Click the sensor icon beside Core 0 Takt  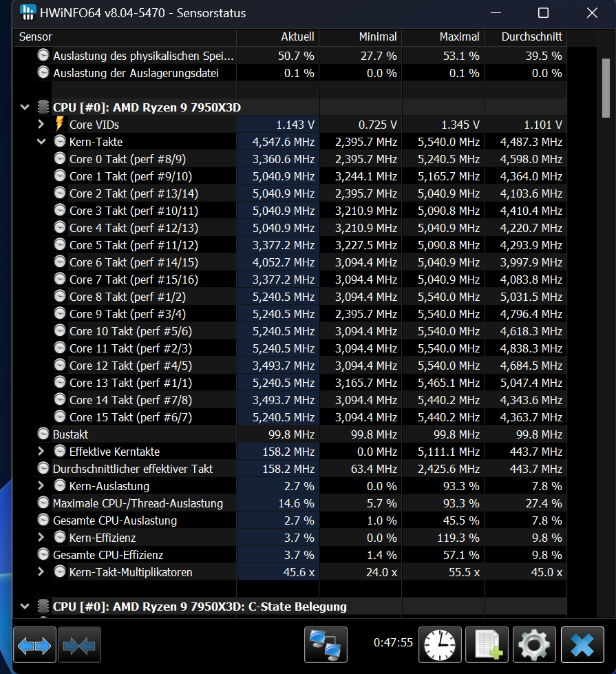[60, 158]
